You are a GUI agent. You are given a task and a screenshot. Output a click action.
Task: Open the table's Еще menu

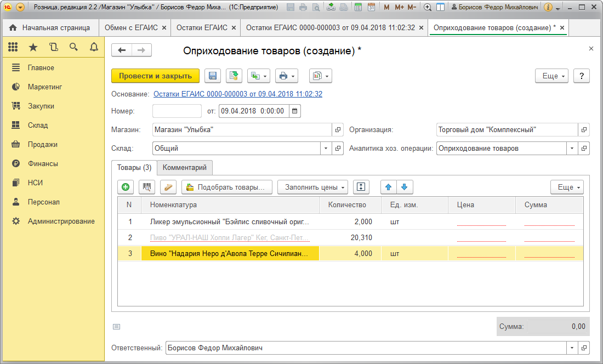pyautogui.click(x=567, y=187)
